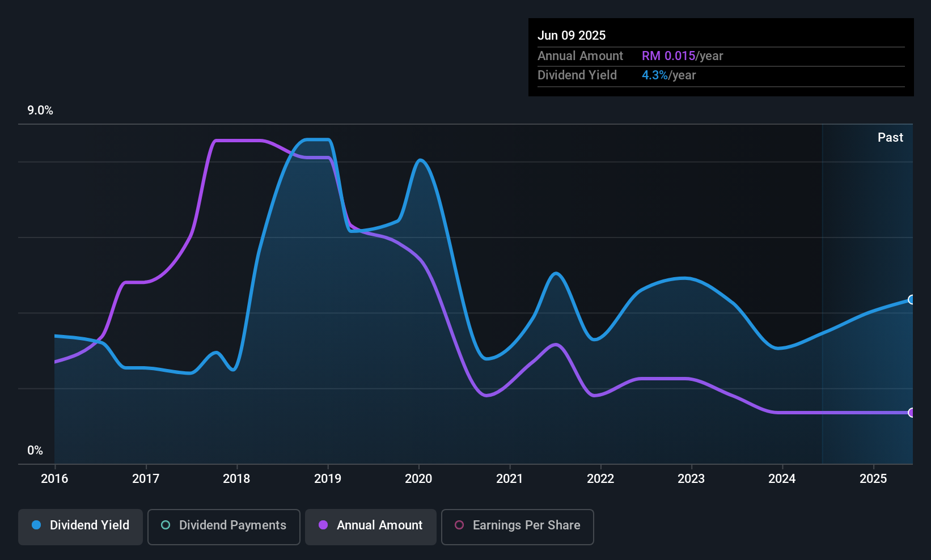Select the purple endpoint marker on amount line
The image size is (931, 560).
tap(911, 413)
